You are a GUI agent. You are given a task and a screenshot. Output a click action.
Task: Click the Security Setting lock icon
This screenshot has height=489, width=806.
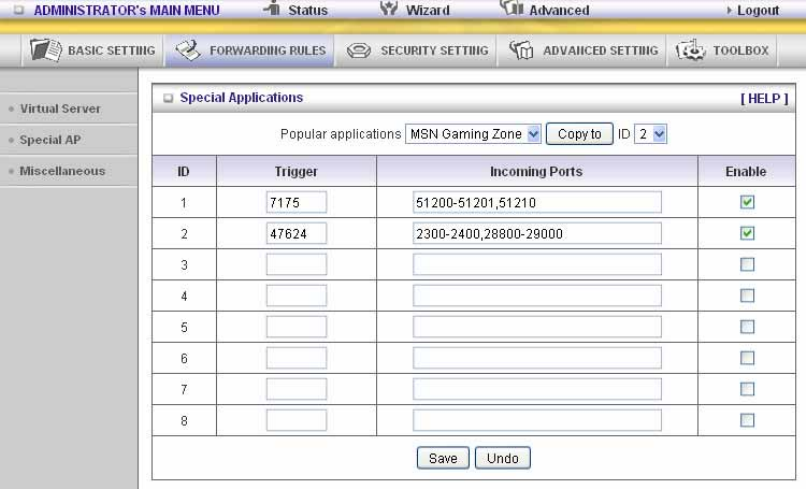359,50
